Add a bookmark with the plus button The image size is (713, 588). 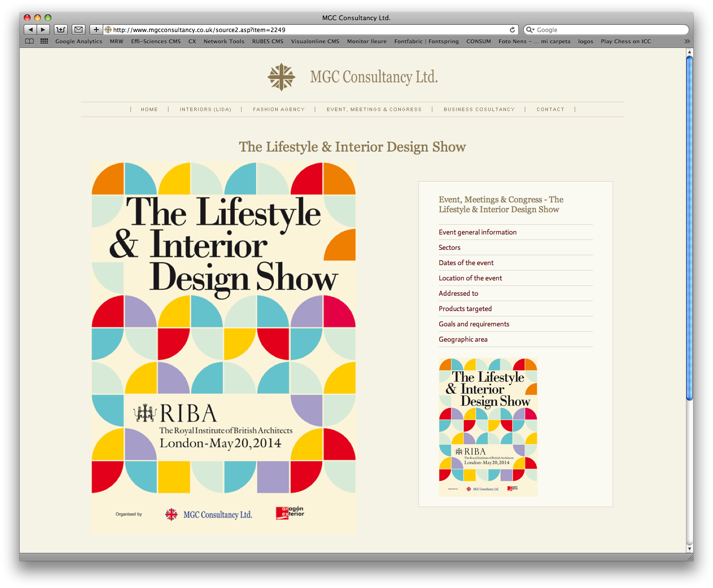point(96,30)
